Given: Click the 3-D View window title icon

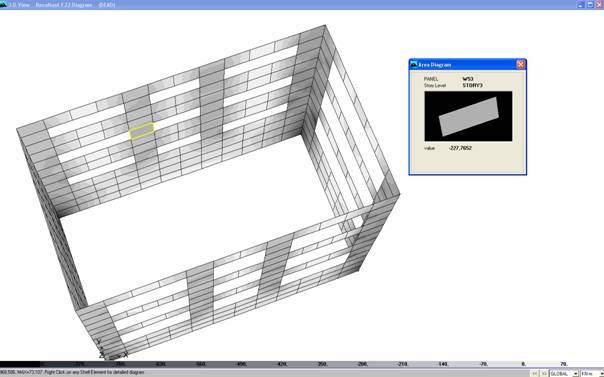Looking at the screenshot, I should click(x=3, y=5).
